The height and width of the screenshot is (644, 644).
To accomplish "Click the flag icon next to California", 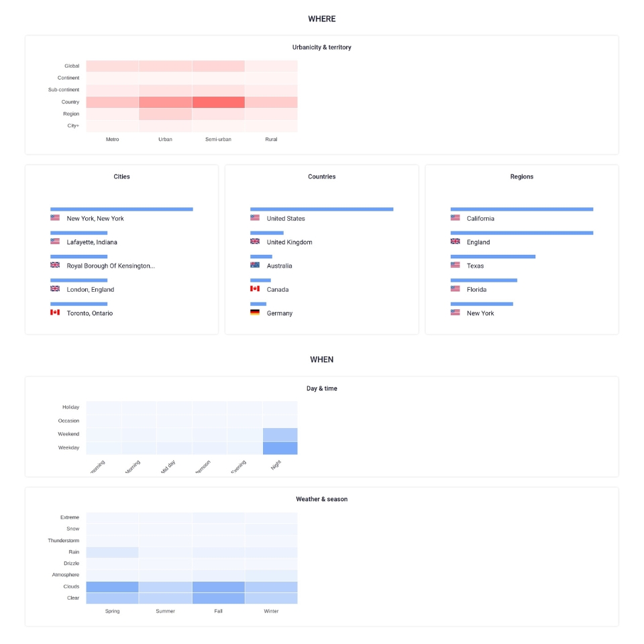I will point(455,218).
